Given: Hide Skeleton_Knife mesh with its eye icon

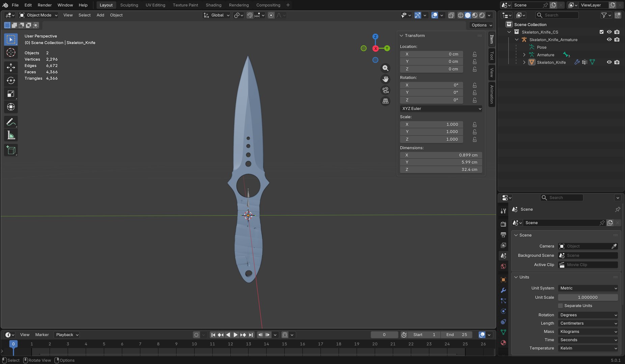Looking at the screenshot, I should [609, 62].
